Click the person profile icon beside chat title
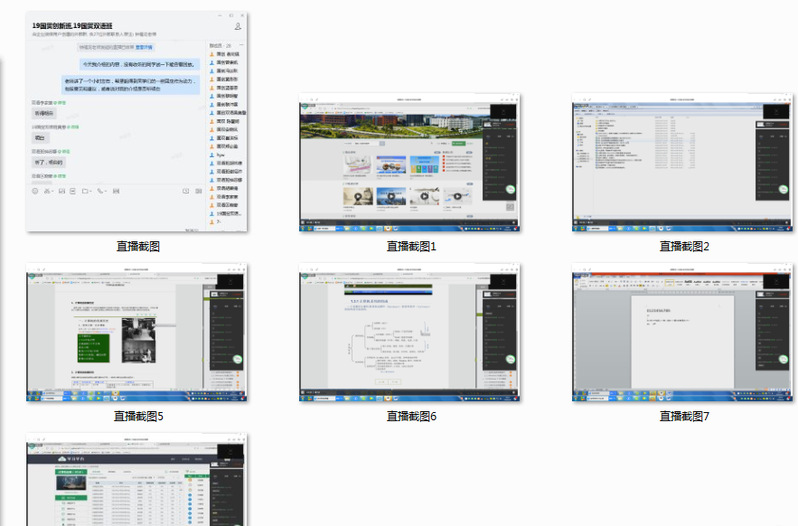This screenshot has width=798, height=526. click(237, 28)
